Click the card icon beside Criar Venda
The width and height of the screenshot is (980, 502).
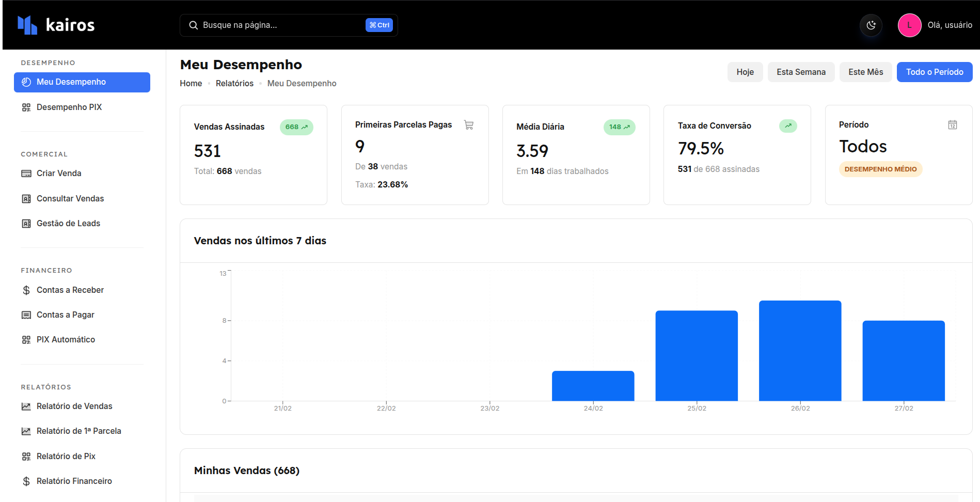click(26, 174)
